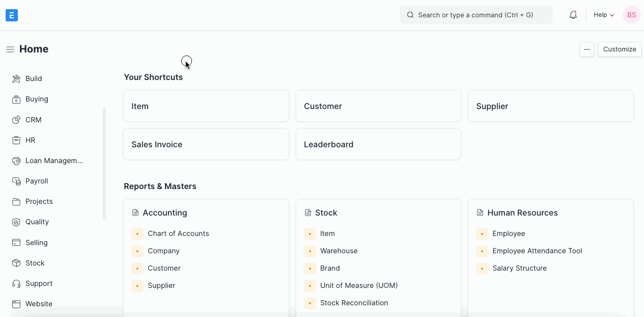
Task: Click the CRM pie chart icon
Action: 16,120
